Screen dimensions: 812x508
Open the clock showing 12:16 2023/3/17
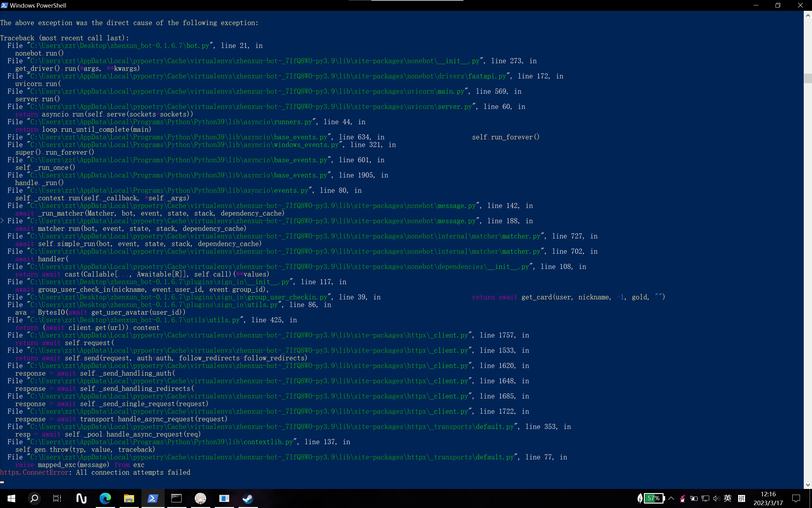click(768, 498)
